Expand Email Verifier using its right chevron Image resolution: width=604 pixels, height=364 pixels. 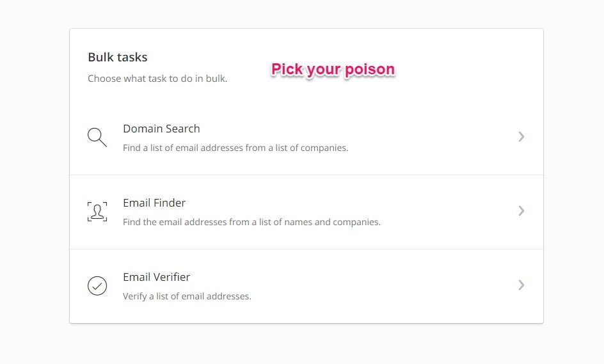pyautogui.click(x=521, y=285)
